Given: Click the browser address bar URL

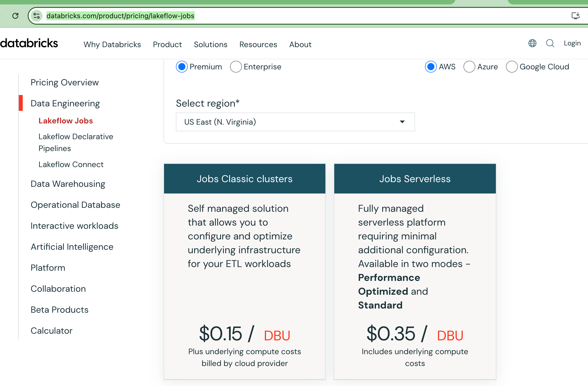Looking at the screenshot, I should (x=120, y=16).
